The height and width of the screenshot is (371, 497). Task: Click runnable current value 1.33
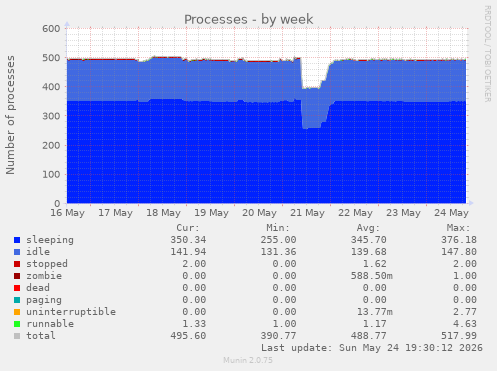194,324
